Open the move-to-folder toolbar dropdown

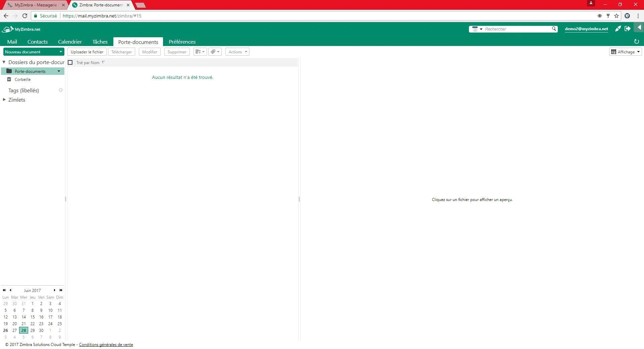pos(200,52)
